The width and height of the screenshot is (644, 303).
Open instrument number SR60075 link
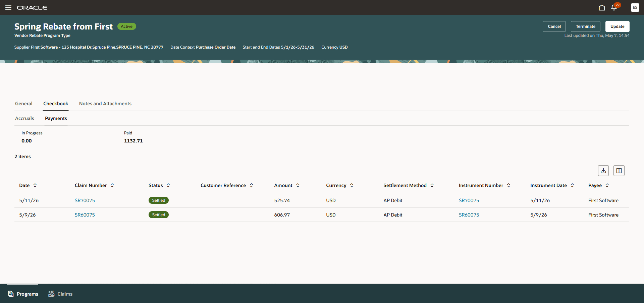point(469,215)
